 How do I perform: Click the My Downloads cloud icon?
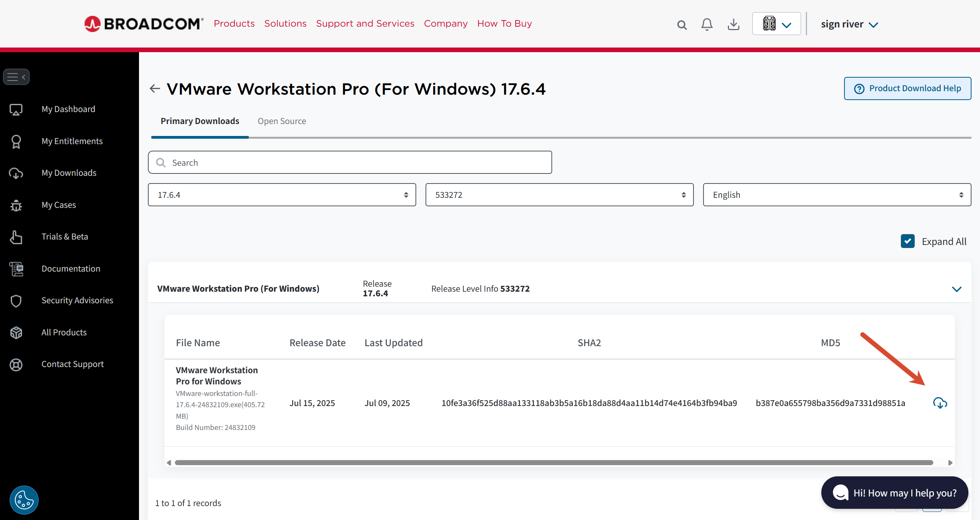pos(16,173)
